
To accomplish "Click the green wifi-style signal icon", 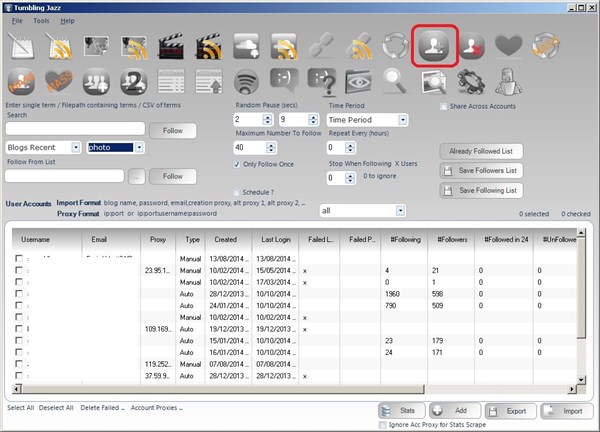I will (246, 82).
